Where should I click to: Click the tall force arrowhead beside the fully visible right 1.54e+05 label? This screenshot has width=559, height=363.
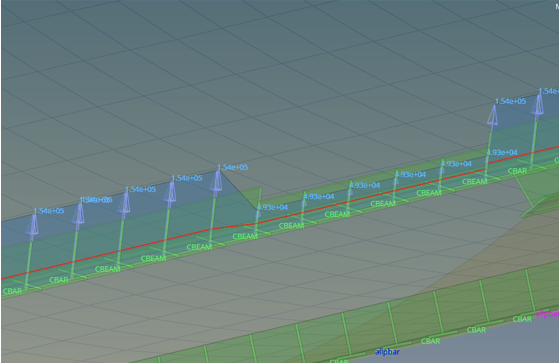click(x=492, y=115)
